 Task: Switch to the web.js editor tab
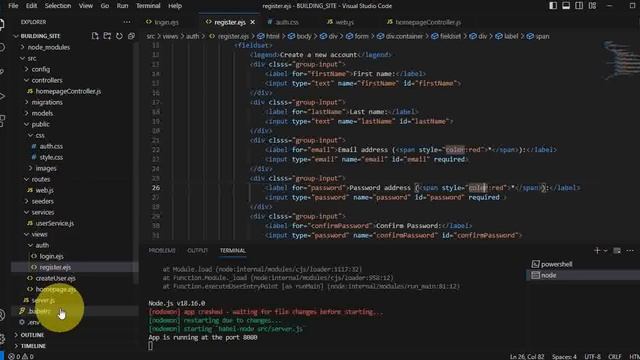344,22
